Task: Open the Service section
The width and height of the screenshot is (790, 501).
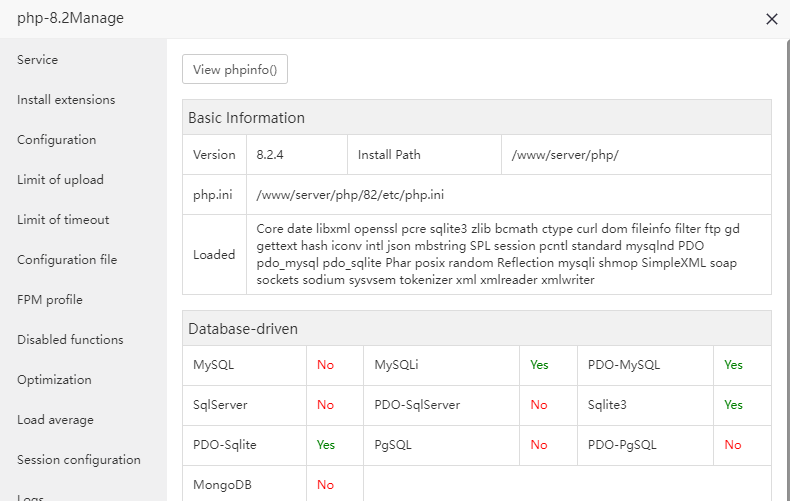Action: (38, 60)
